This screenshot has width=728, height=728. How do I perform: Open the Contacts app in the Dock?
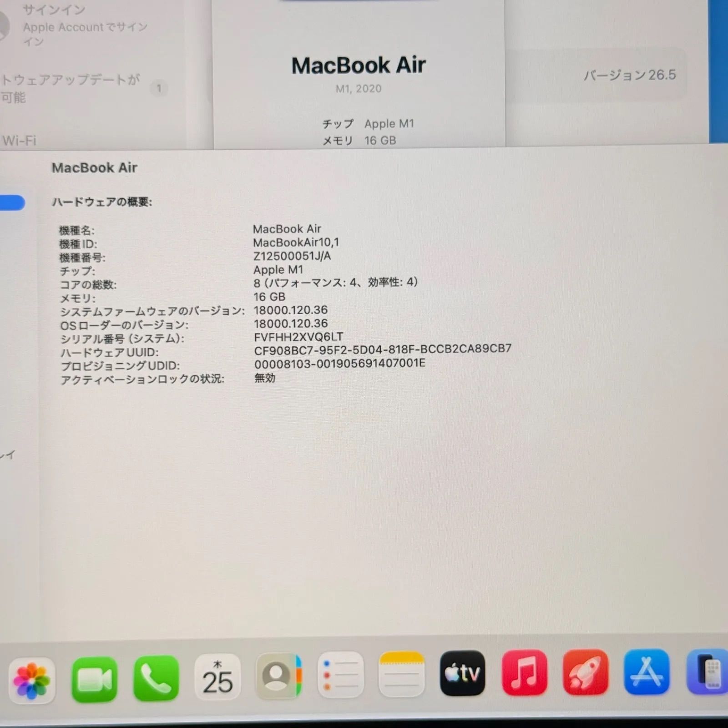pyautogui.click(x=279, y=676)
